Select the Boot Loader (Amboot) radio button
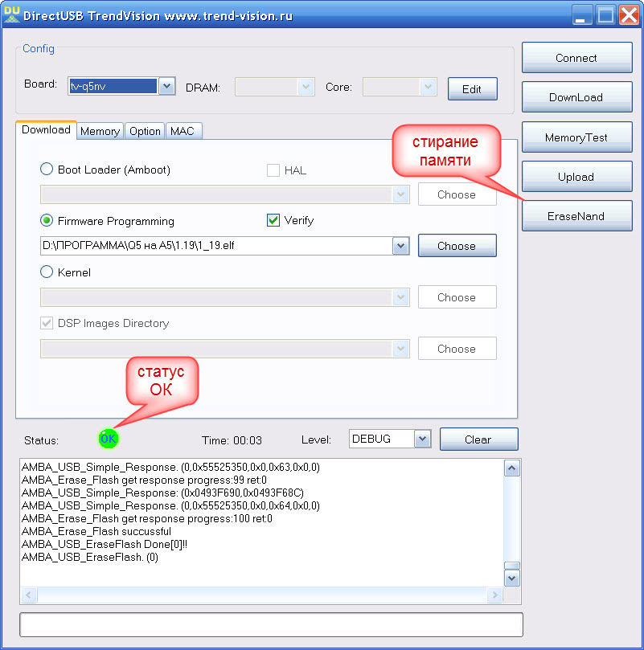Screen dimensions: 644x650 click(47, 170)
